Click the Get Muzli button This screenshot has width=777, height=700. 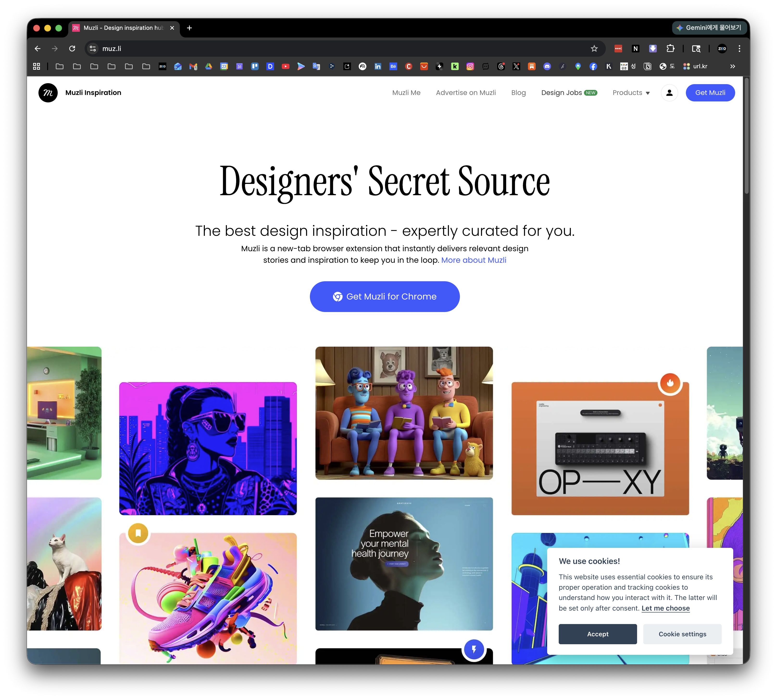(710, 93)
